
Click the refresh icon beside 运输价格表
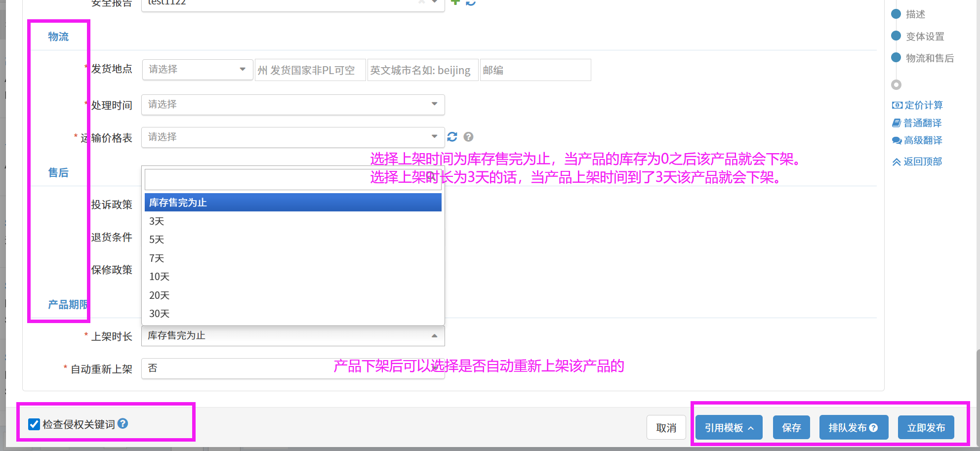coord(452,137)
